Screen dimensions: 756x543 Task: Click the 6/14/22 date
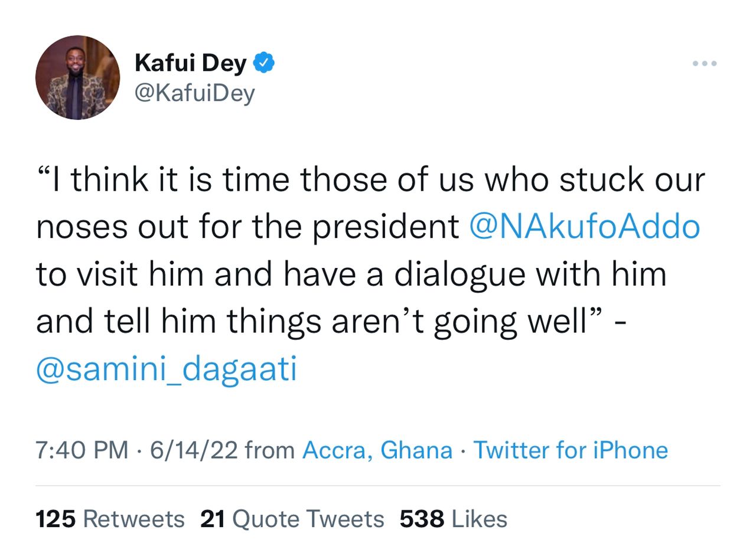point(194,450)
